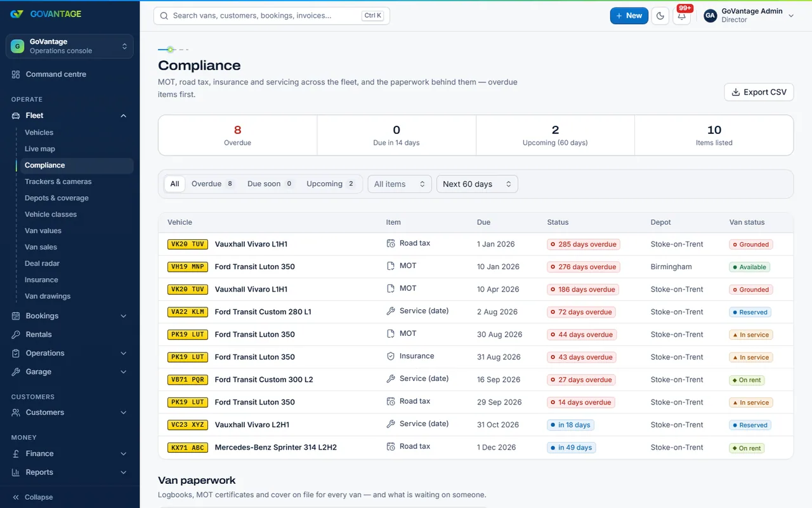Click the download icon on Export CSV
This screenshot has width=812, height=508.
tap(736, 92)
